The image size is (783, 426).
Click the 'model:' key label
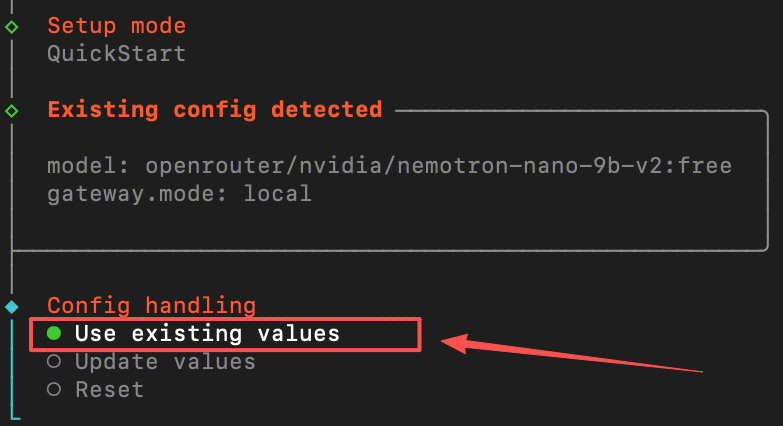[x=89, y=165]
